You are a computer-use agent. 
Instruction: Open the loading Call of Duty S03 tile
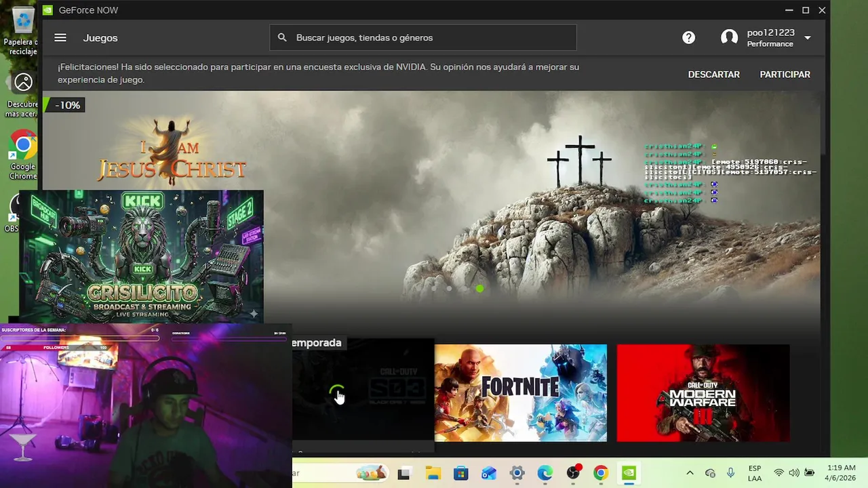(x=363, y=393)
